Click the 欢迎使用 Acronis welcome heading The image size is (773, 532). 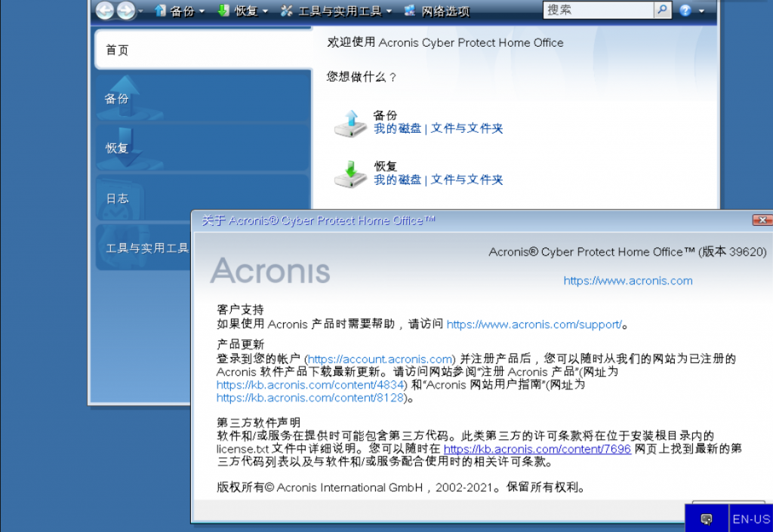coord(445,43)
